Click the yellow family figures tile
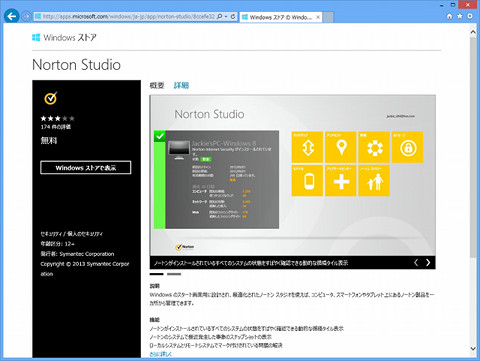 click(x=374, y=181)
